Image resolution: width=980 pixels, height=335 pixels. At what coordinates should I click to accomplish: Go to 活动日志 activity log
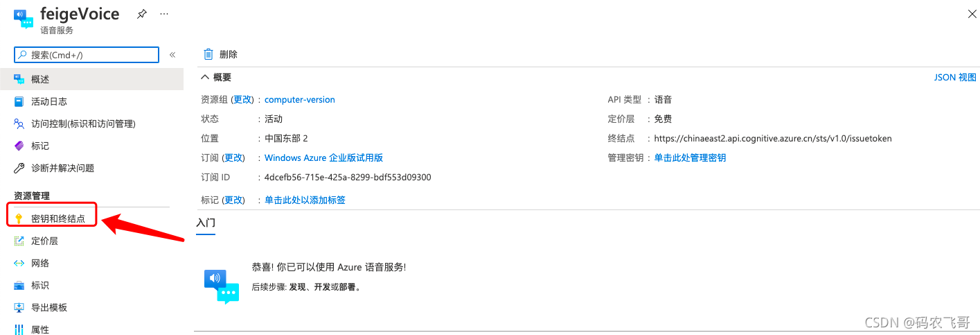tap(48, 102)
